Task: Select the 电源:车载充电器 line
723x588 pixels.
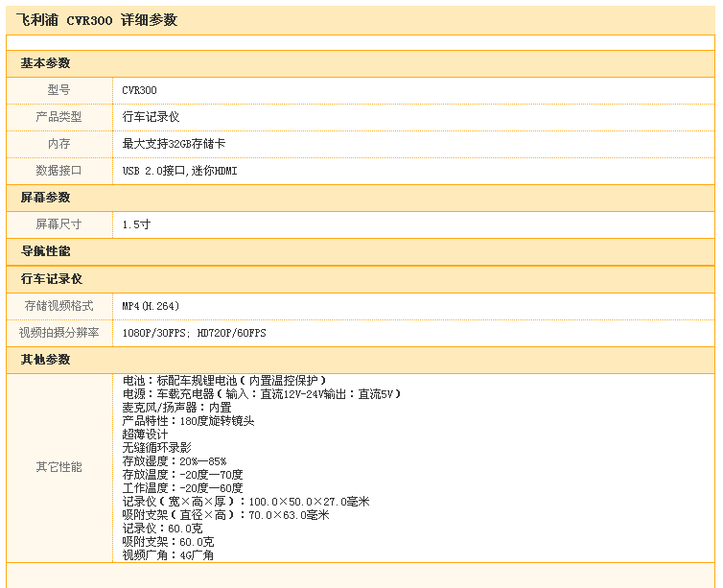Action: click(262, 394)
